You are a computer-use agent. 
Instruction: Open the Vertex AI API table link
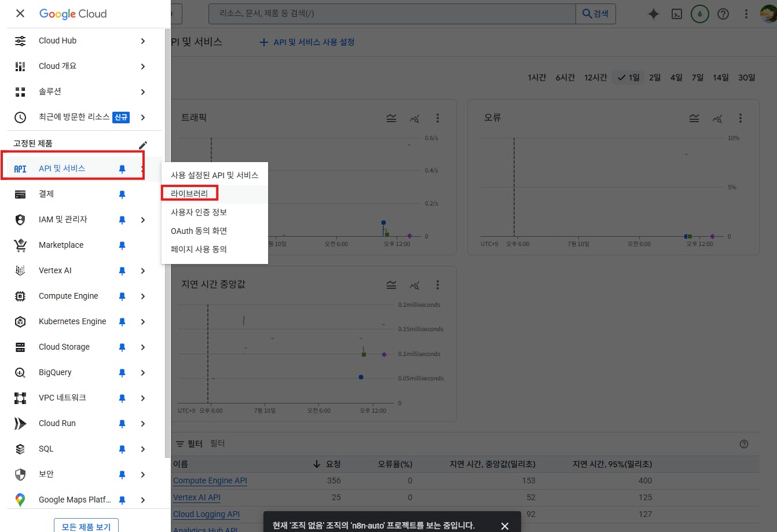[197, 497]
